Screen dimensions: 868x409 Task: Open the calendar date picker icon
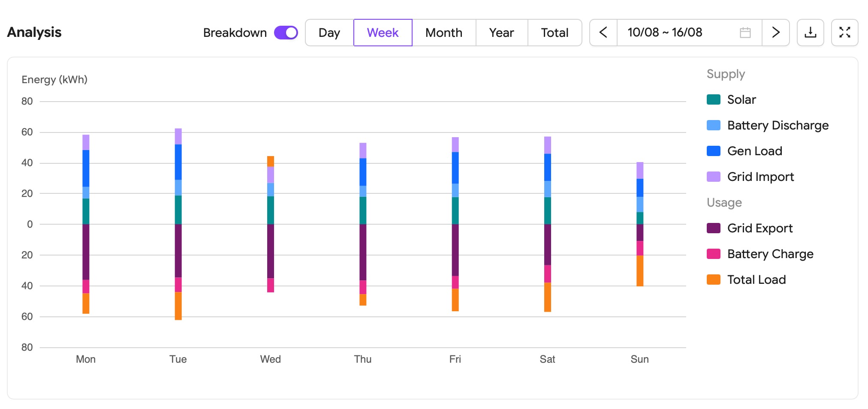(x=745, y=33)
